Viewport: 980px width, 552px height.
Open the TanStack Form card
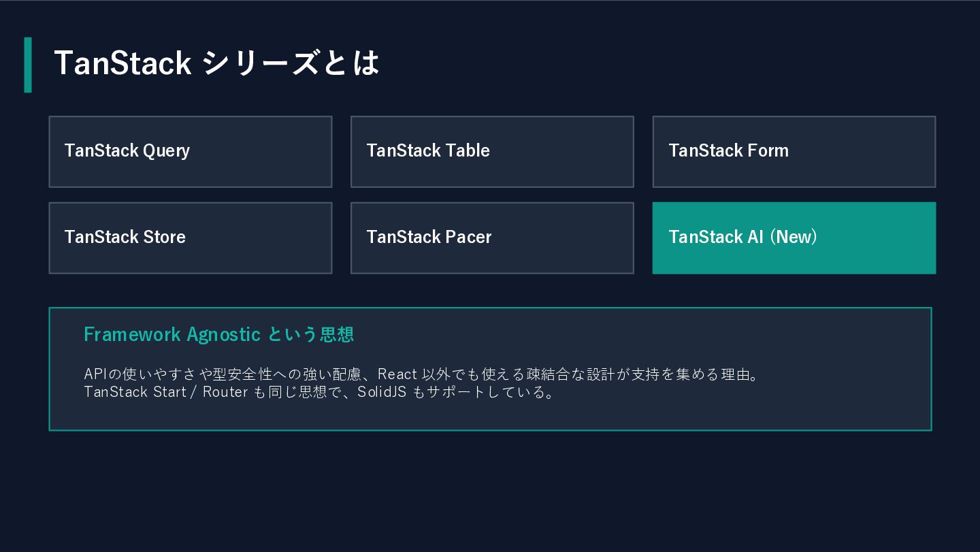click(794, 151)
